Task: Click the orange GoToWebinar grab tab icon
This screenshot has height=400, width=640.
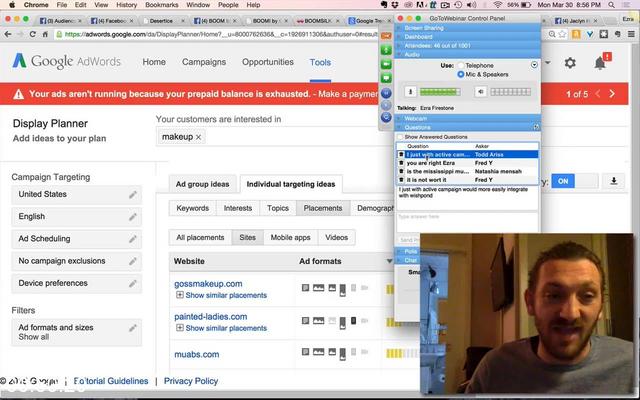Action: click(x=386, y=36)
